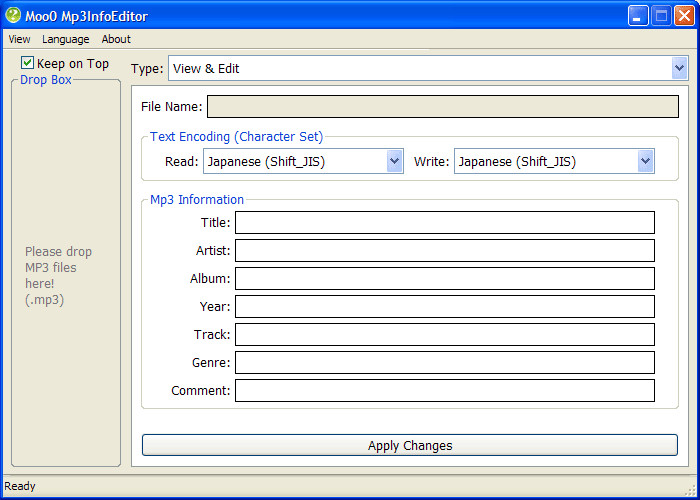The image size is (700, 500).
Task: Select the Comment input field
Action: coord(445,390)
